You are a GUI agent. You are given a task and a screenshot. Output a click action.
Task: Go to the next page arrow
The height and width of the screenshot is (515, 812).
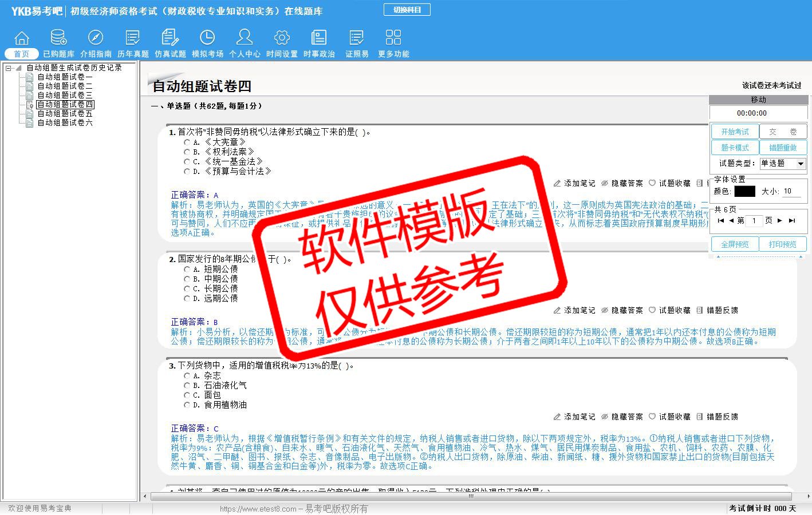pos(780,220)
